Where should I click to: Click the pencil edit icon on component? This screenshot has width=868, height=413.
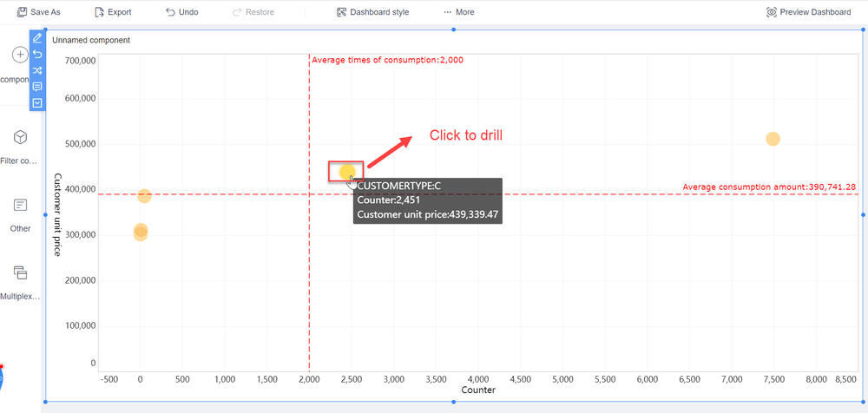tap(37, 38)
